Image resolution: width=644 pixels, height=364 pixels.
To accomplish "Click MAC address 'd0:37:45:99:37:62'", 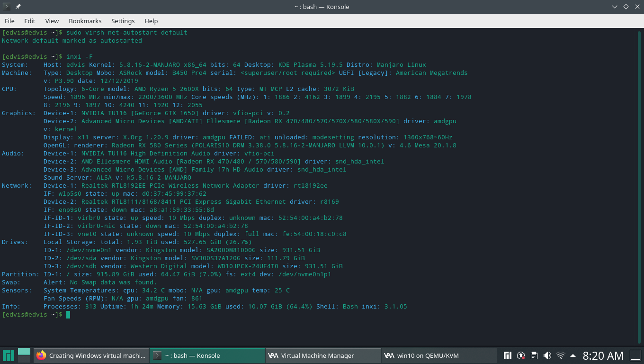I will click(174, 194).
